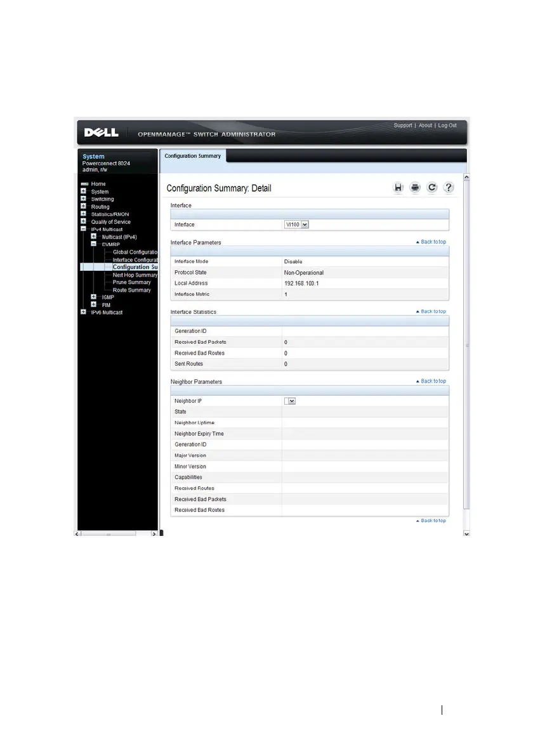The width and height of the screenshot is (533, 756).
Task: Click the navigation pane scroll right arrow
Action: click(154, 534)
